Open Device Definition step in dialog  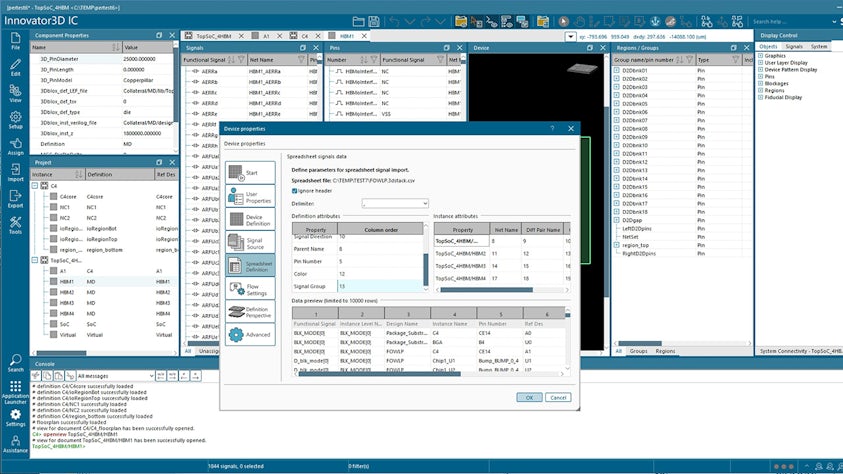(250, 220)
